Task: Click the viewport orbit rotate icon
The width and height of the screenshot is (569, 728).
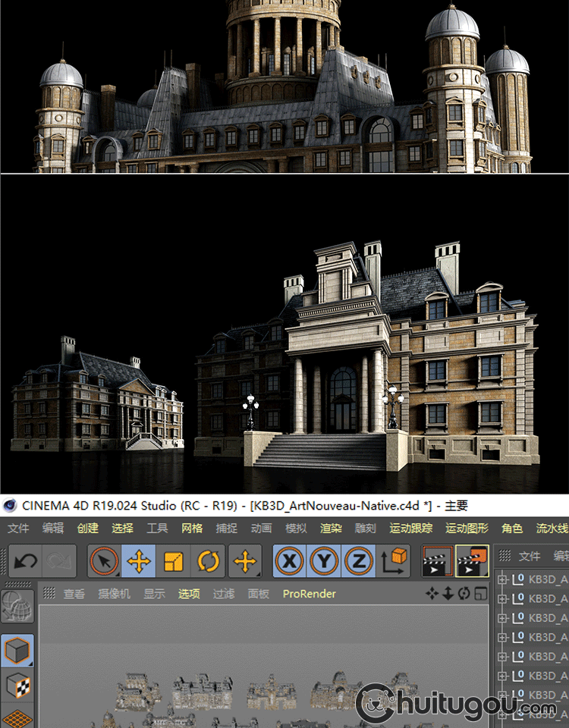Action: pyautogui.click(x=464, y=593)
